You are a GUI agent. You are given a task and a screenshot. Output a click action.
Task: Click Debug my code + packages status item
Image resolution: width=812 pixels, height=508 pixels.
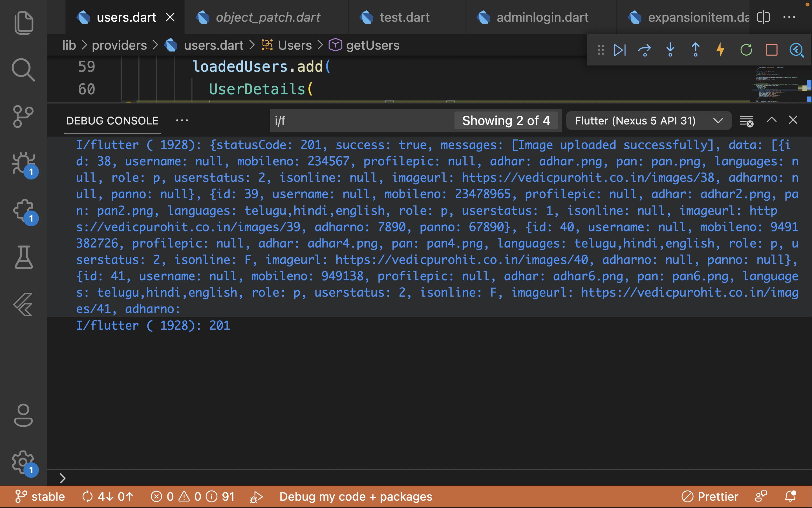click(356, 497)
